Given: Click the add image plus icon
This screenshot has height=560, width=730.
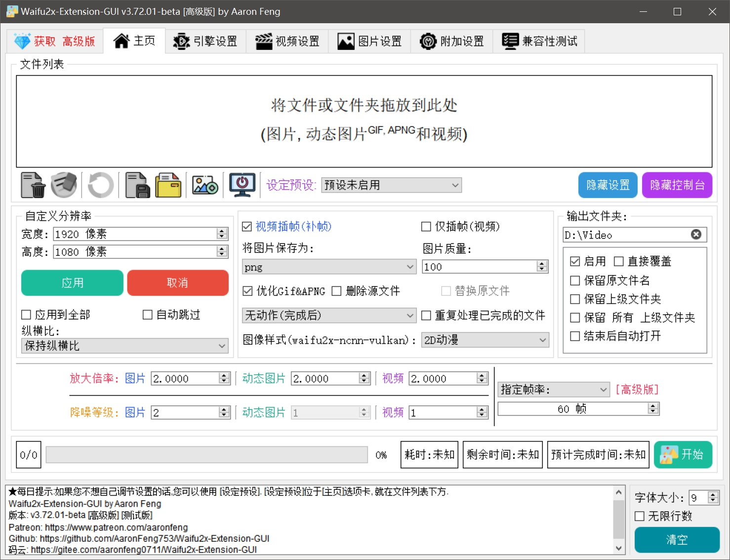Looking at the screenshot, I should pos(205,185).
